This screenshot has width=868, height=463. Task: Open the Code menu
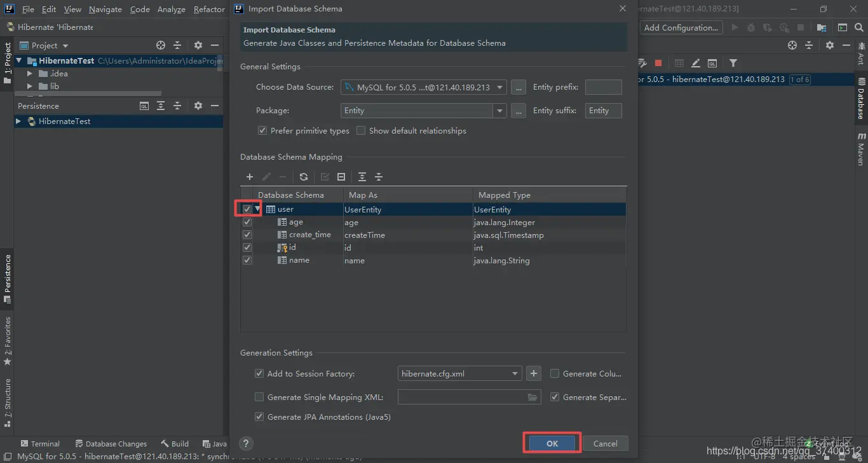(x=140, y=9)
